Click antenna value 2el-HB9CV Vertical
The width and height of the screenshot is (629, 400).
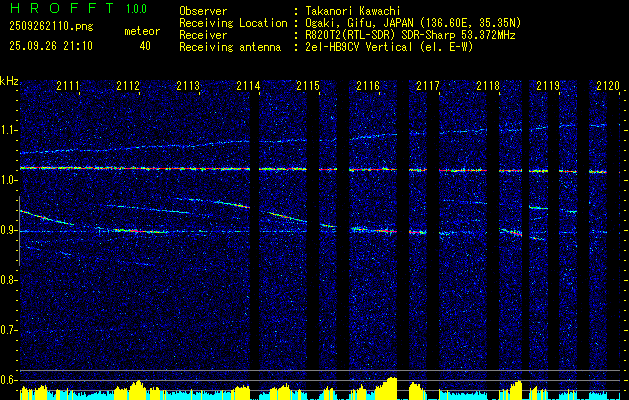[359, 47]
